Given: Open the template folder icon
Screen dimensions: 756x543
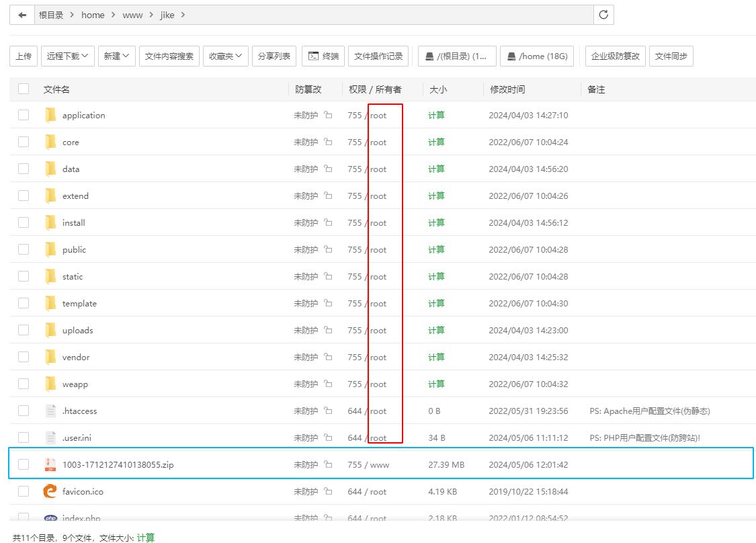Looking at the screenshot, I should click(x=50, y=303).
